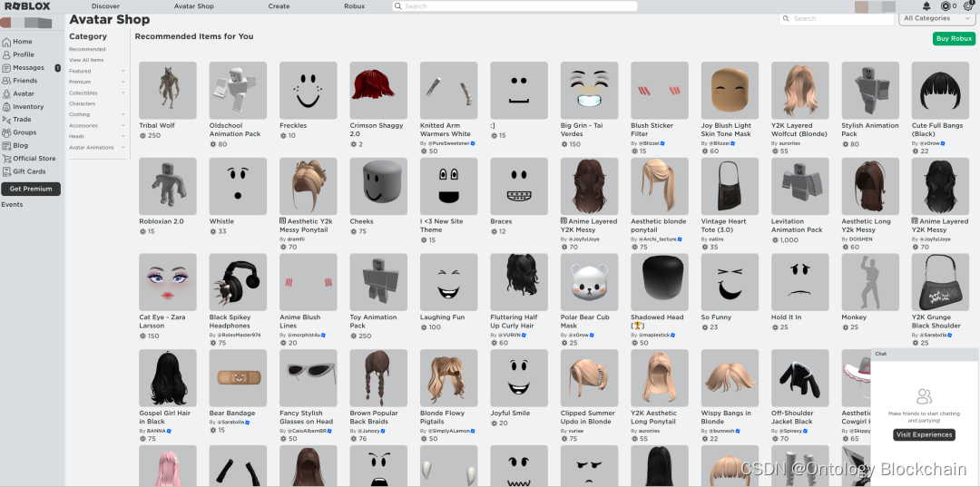Click the Buy Robux button
Viewport: 980px width, 487px height.
[x=954, y=39]
